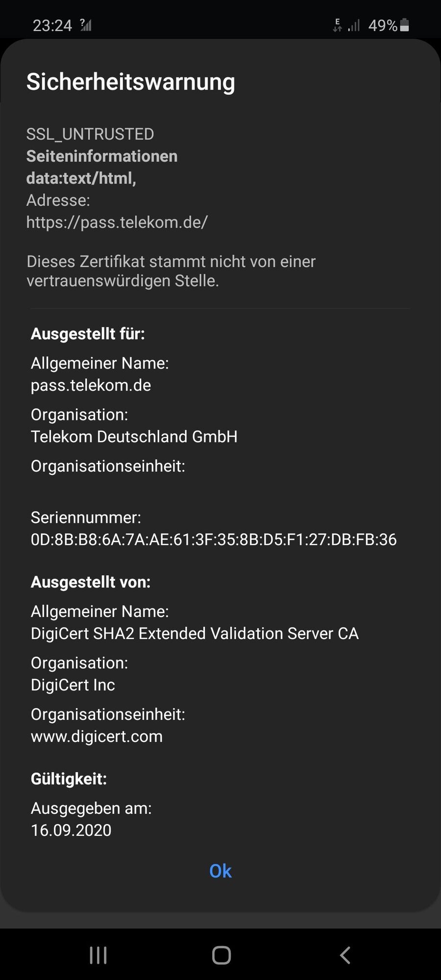Tap the 49% battery percentage text
Viewport: 441px width, 980px height.
point(382,25)
